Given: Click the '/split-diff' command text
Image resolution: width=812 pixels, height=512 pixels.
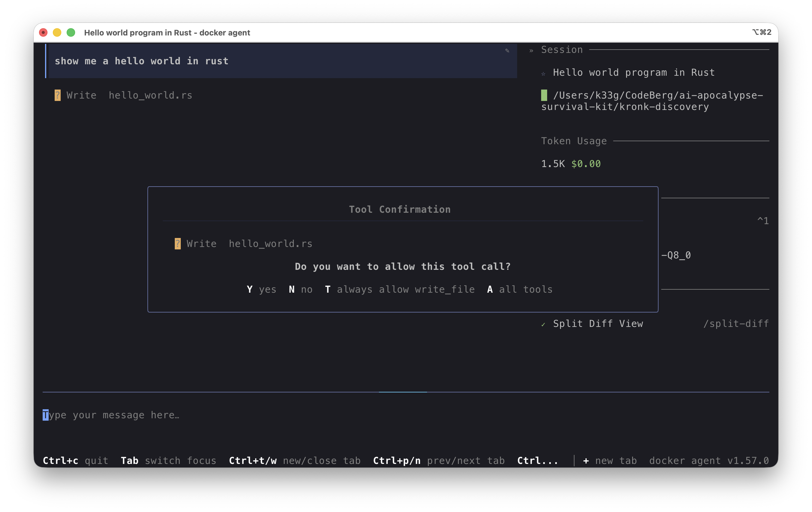Looking at the screenshot, I should tap(736, 324).
